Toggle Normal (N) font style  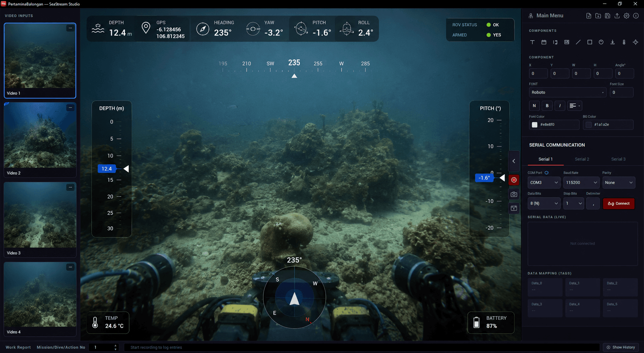534,106
